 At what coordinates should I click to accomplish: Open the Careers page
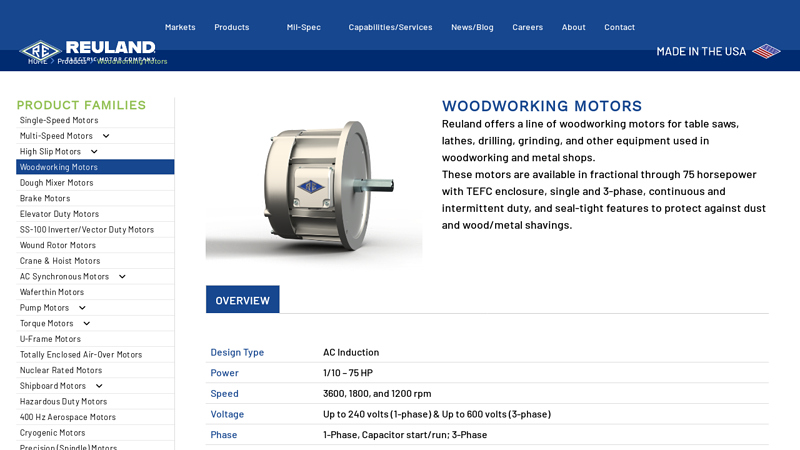point(528,27)
